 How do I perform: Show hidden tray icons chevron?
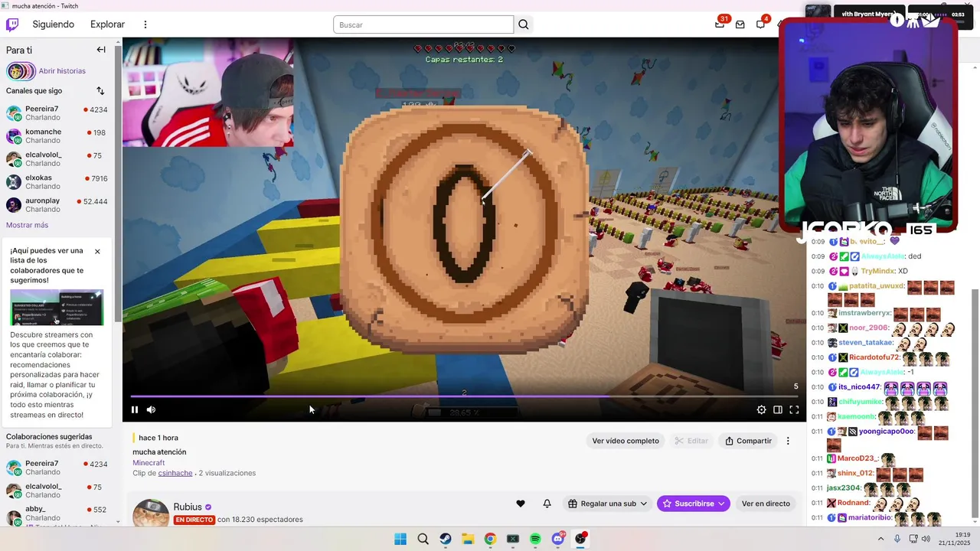[x=880, y=539]
